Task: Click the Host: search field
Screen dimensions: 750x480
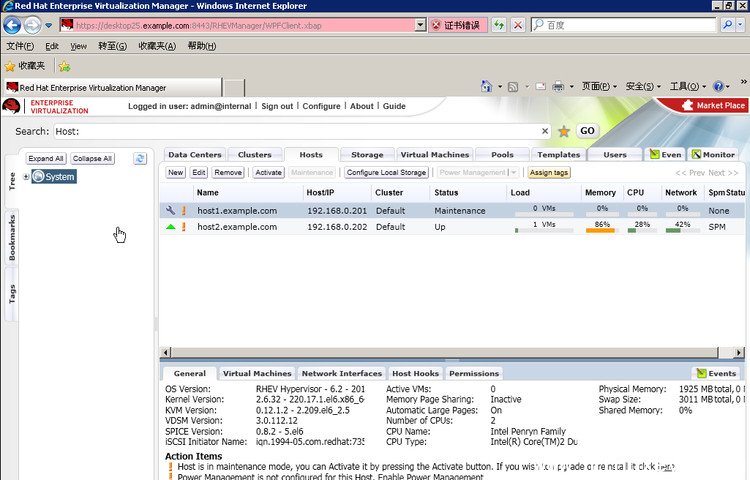Action: (x=297, y=131)
